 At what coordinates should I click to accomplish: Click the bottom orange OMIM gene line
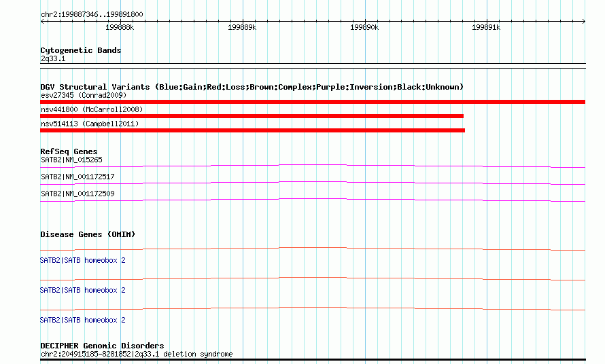[313, 309]
